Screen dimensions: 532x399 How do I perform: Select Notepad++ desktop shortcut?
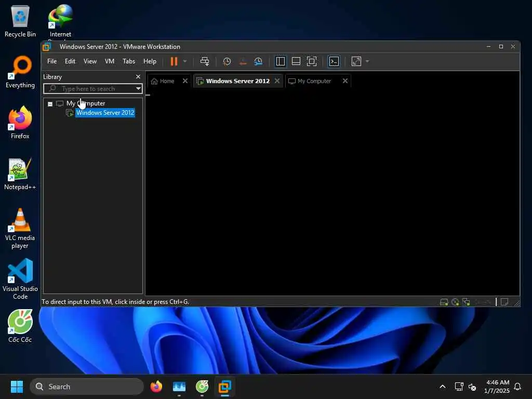click(20, 174)
